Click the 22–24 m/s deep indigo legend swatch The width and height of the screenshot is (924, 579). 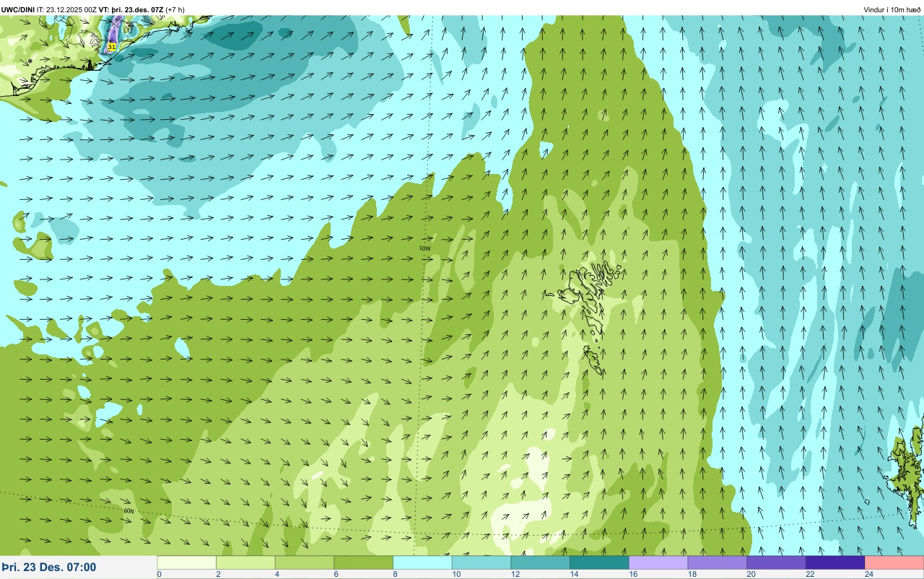(835, 562)
